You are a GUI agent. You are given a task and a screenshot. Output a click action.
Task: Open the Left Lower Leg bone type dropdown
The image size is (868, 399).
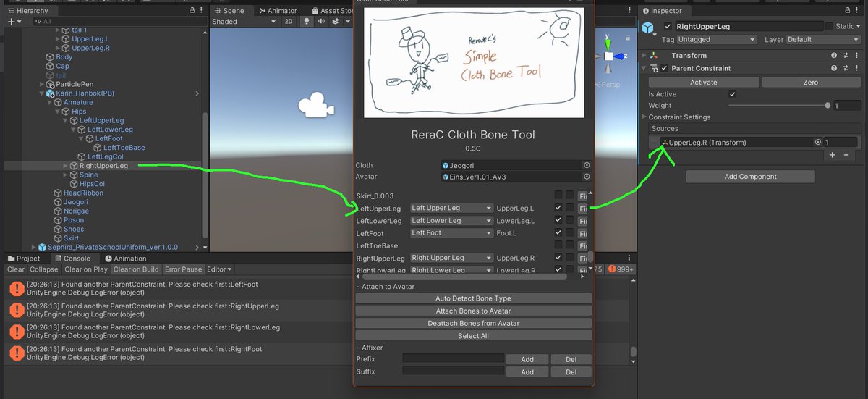pyautogui.click(x=451, y=221)
